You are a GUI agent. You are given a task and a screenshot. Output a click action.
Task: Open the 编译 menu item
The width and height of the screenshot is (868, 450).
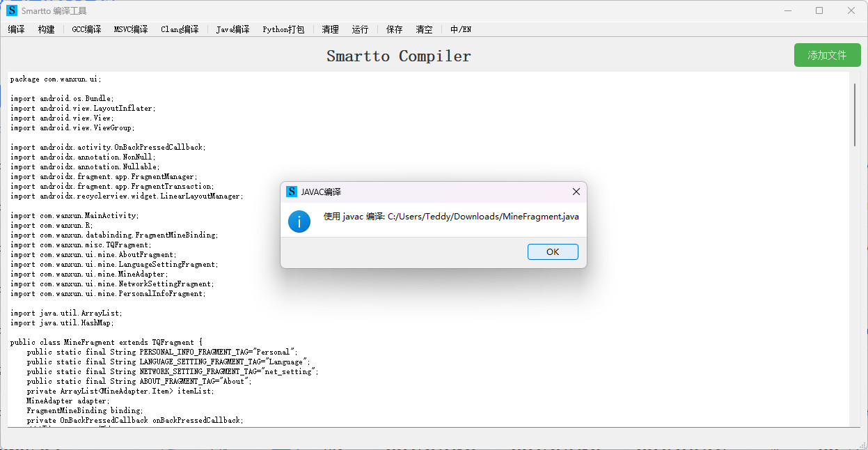pos(17,29)
